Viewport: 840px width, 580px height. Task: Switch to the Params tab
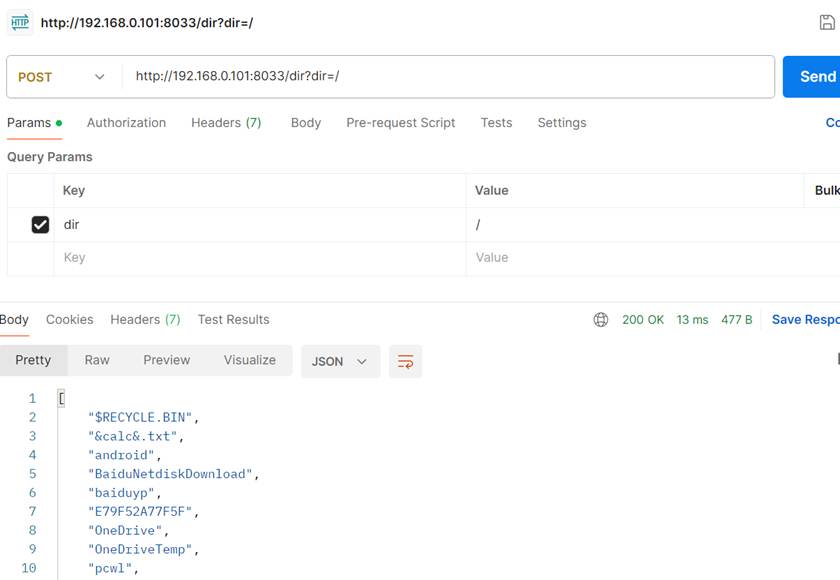[34, 123]
